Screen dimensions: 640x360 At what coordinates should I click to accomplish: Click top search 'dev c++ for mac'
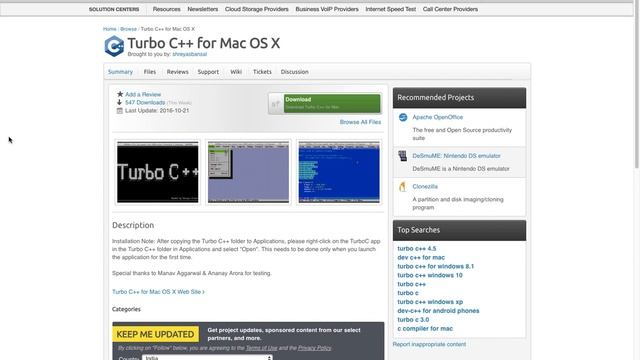coord(421,258)
